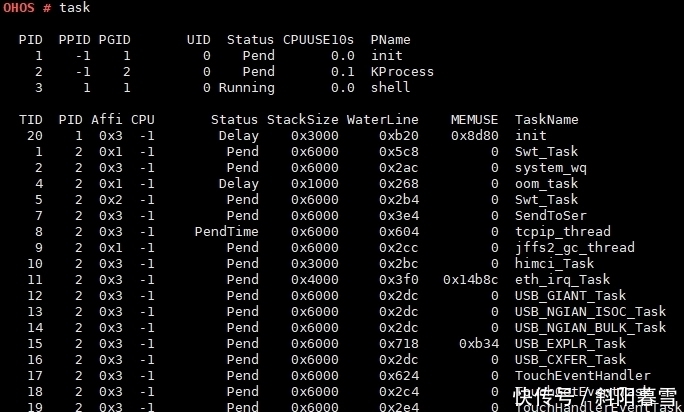Click the TaskName column header
This screenshot has width=684, height=412.
(x=546, y=120)
